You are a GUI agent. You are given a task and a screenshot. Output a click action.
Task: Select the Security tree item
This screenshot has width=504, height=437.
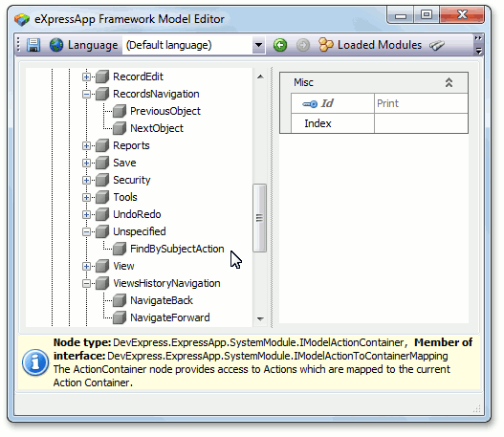point(132,181)
